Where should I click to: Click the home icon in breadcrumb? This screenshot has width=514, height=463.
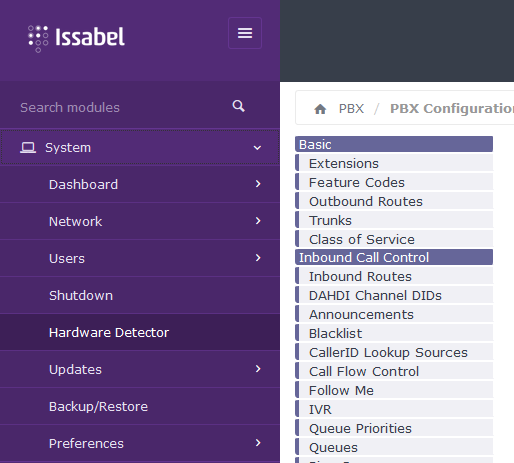(x=320, y=109)
